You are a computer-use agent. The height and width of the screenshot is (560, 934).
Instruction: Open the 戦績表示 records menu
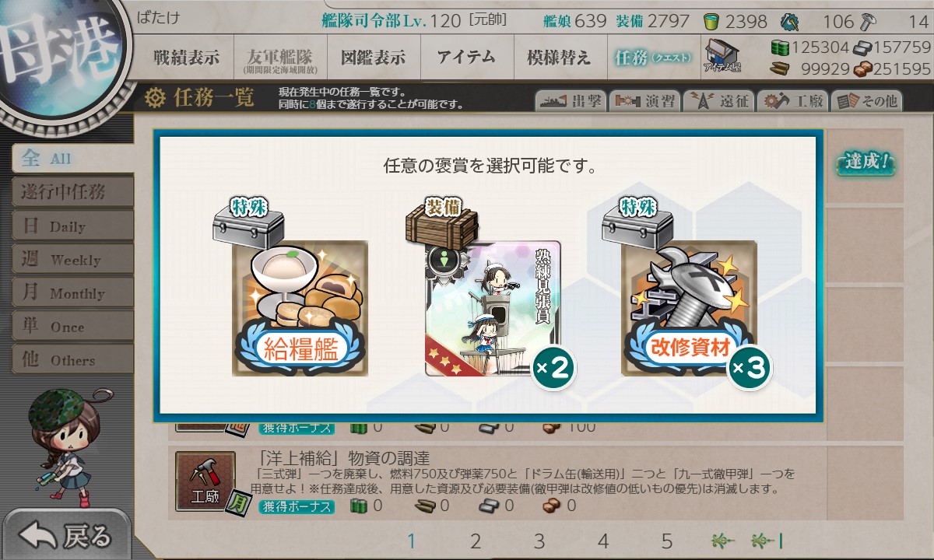(x=187, y=58)
